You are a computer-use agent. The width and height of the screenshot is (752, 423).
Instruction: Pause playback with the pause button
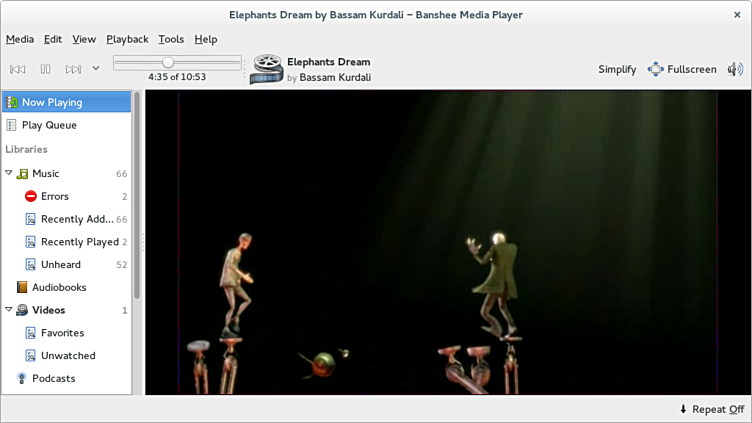pos(45,69)
